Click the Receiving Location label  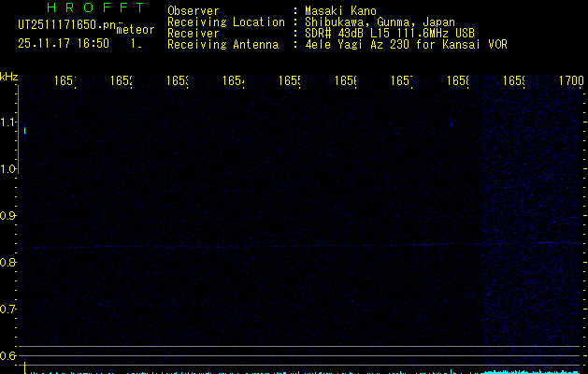point(226,22)
